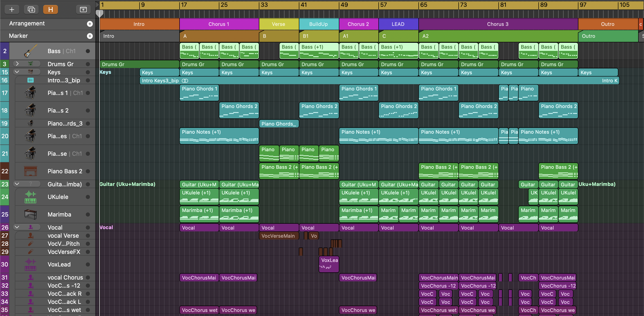Toggle the dot button on Marimba track
The height and width of the screenshot is (316, 644).
click(88, 214)
